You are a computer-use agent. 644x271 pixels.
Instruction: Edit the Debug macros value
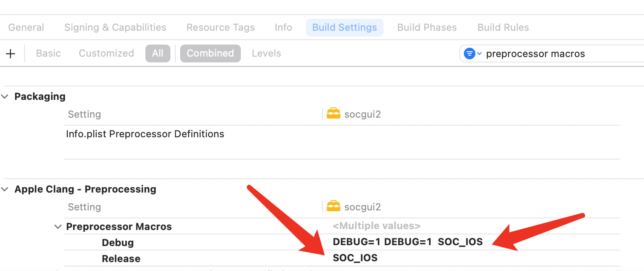[x=408, y=242]
